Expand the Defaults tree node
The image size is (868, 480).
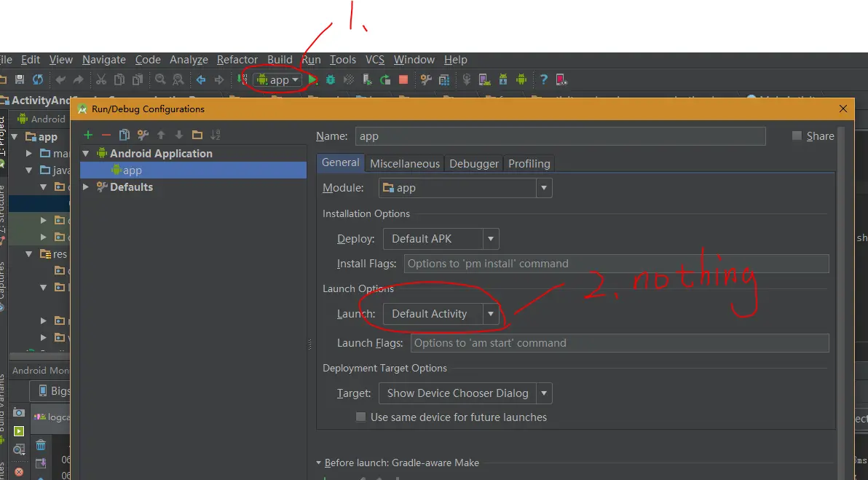coord(86,187)
